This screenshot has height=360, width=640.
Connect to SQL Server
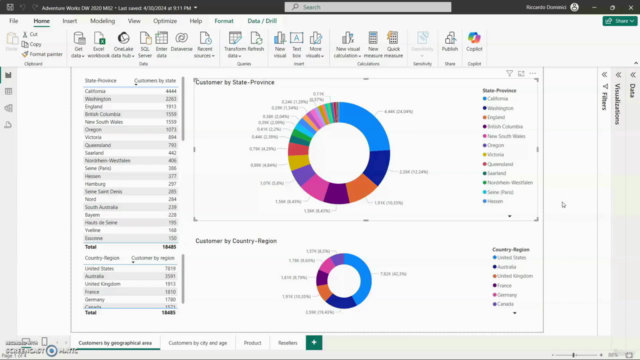145,45
